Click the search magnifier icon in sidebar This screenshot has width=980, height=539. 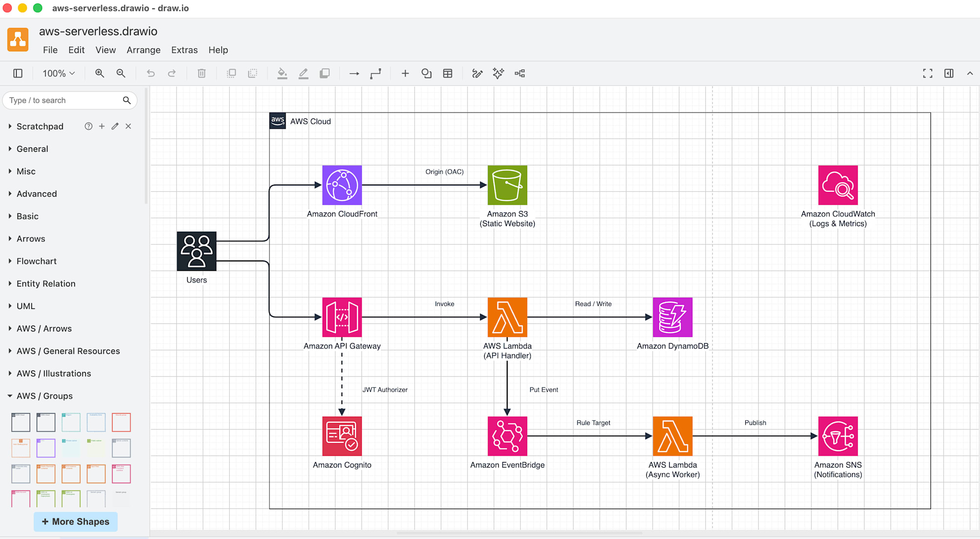click(x=126, y=100)
